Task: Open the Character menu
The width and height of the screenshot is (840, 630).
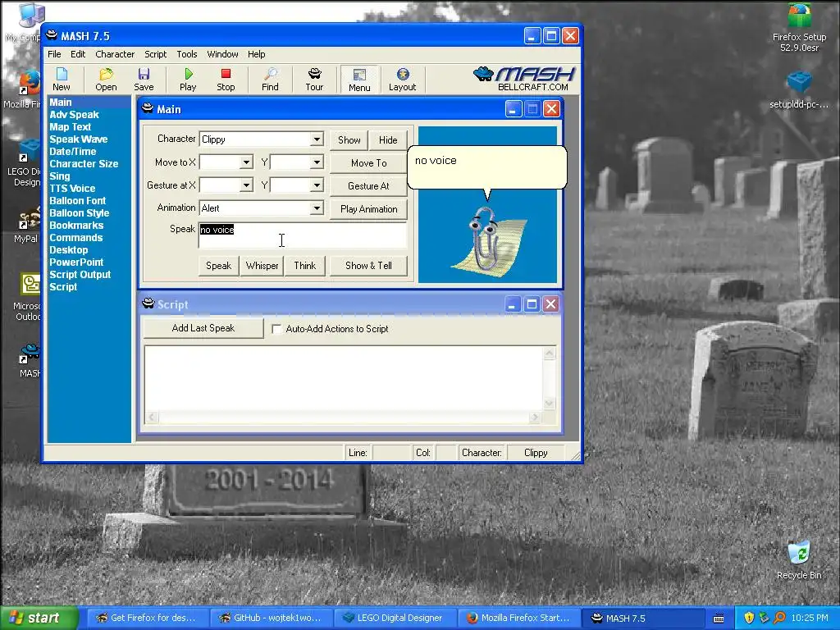Action: point(115,54)
